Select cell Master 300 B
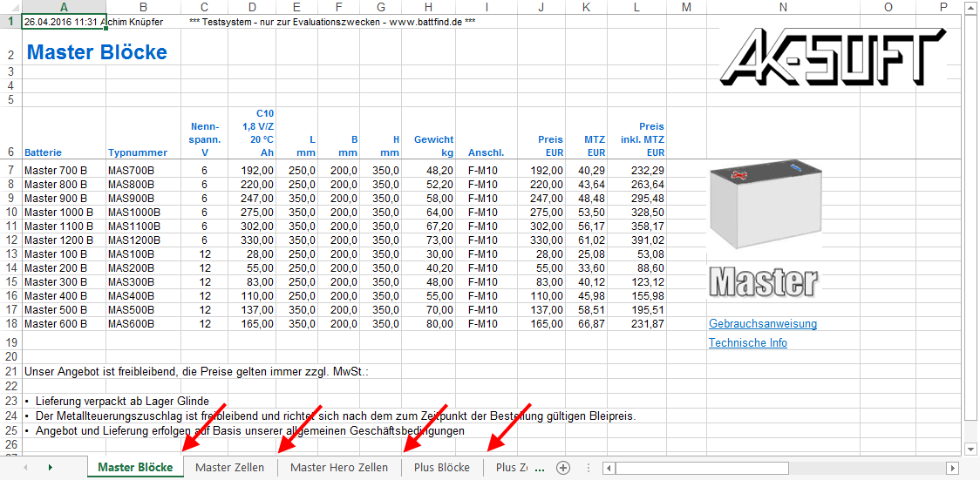Image resolution: width=980 pixels, height=480 pixels. [x=64, y=282]
